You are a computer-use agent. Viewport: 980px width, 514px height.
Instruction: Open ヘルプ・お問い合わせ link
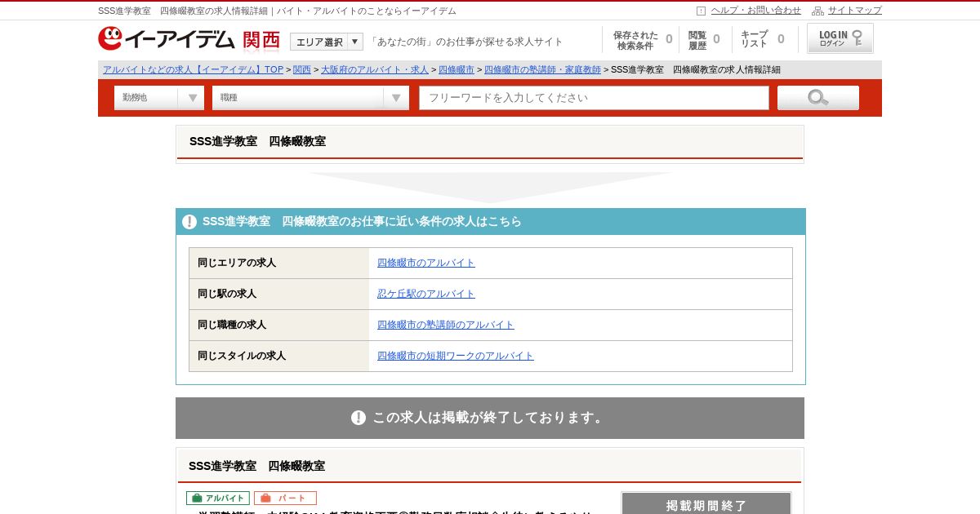pyautogui.click(x=756, y=11)
